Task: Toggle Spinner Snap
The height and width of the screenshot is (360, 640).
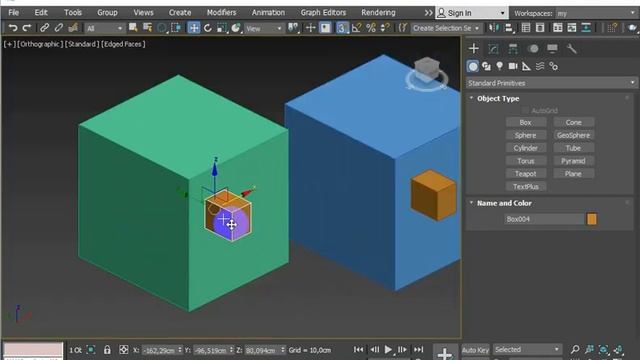Action: [x=385, y=28]
